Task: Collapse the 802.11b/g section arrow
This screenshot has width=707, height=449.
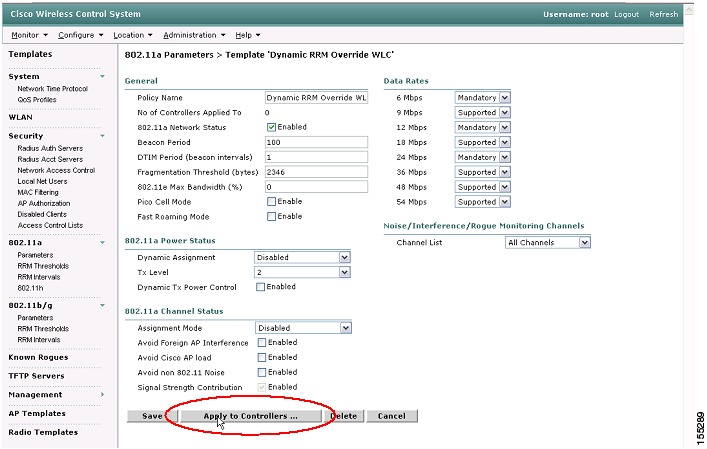Action: pos(102,305)
